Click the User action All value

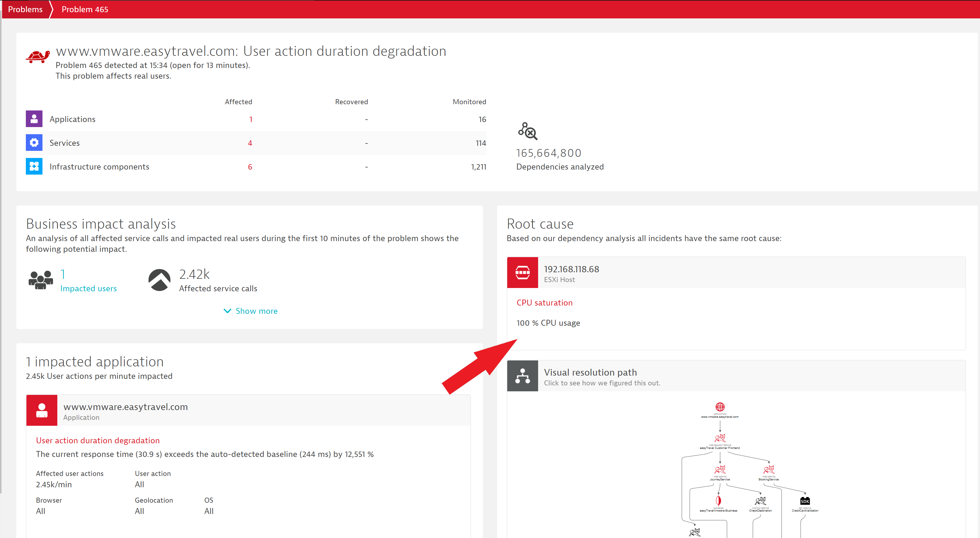pyautogui.click(x=139, y=484)
